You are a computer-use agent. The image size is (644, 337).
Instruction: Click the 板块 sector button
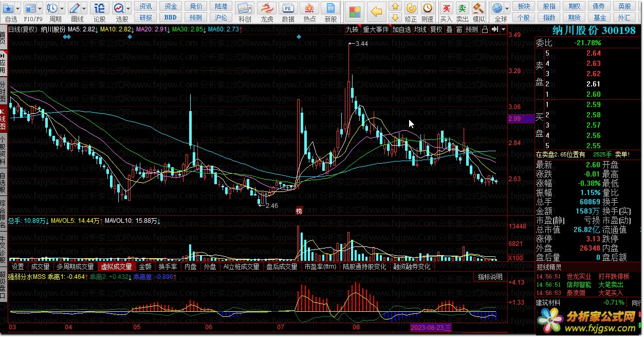tap(524, 6)
